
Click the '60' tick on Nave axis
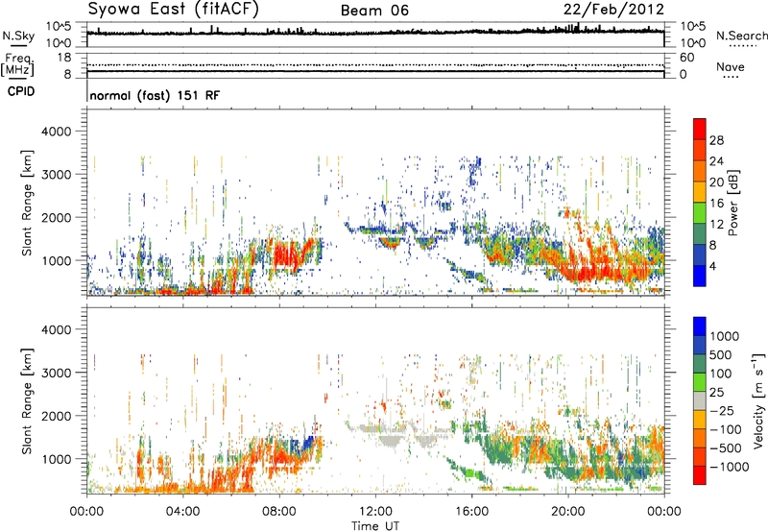tap(686, 58)
